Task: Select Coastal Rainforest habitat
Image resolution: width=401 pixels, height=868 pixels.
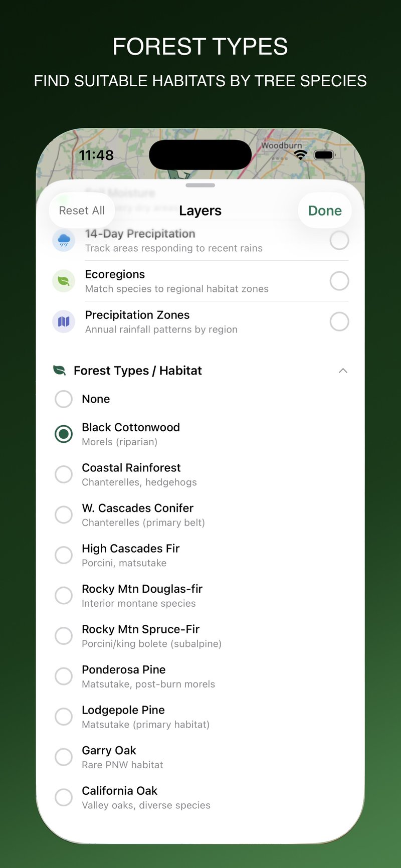Action: point(64,474)
